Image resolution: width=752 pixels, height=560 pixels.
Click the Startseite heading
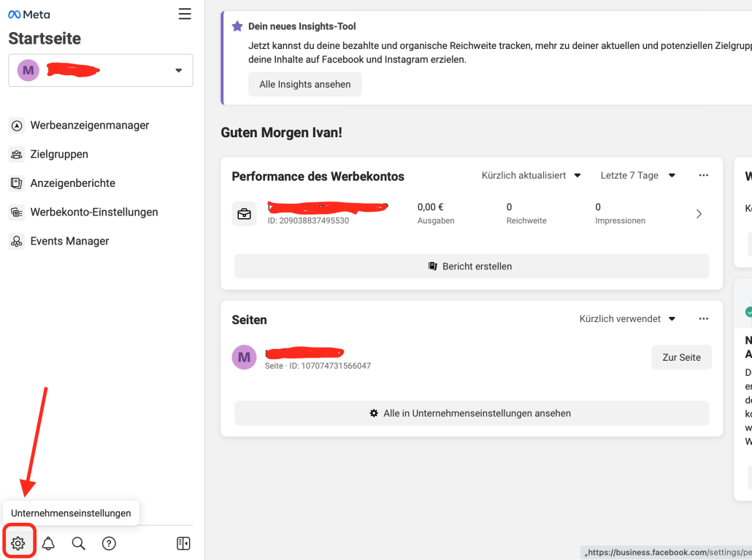click(45, 39)
